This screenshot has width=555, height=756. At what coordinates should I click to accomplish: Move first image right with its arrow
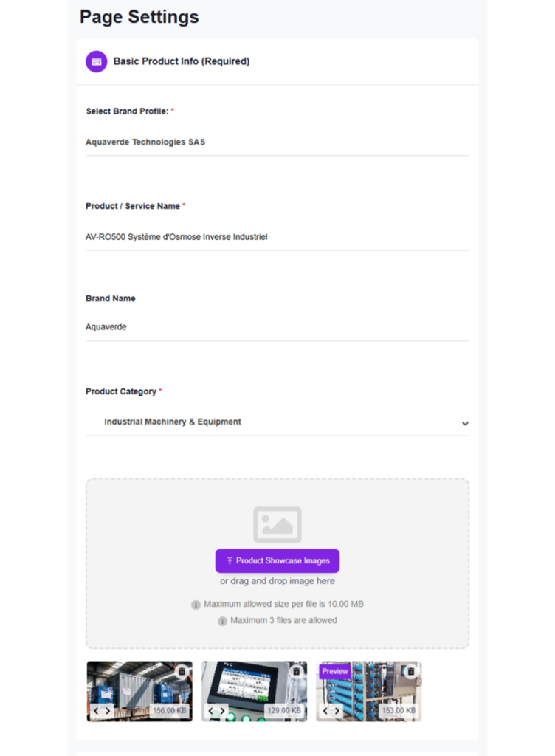coord(108,711)
